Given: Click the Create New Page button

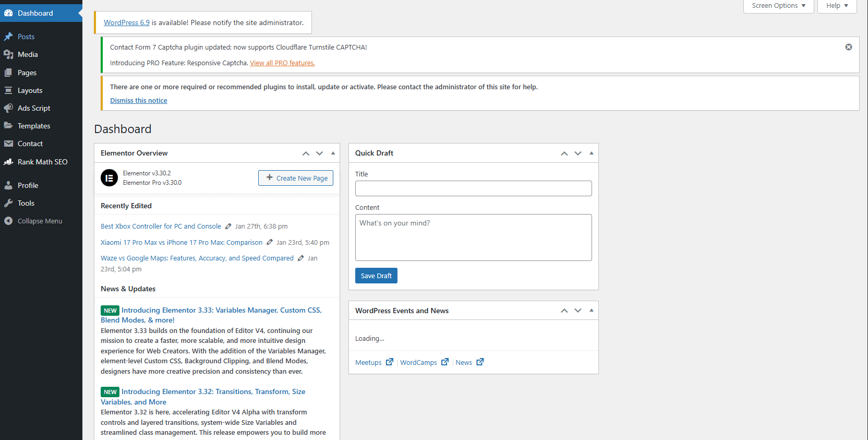Looking at the screenshot, I should point(296,178).
